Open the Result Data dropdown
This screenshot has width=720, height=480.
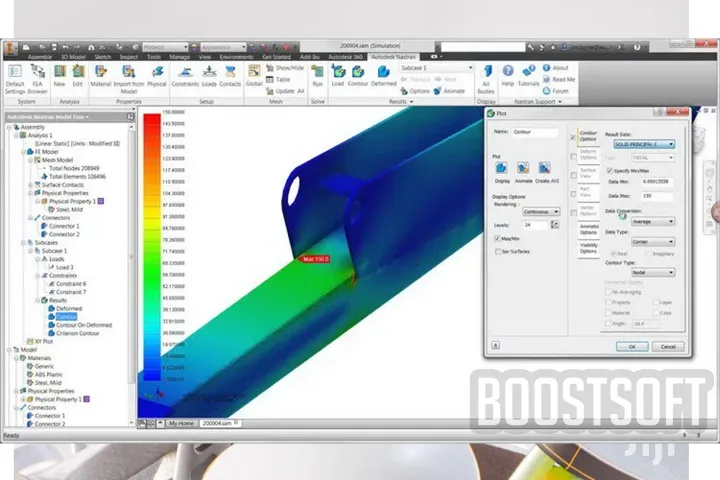[x=644, y=144]
